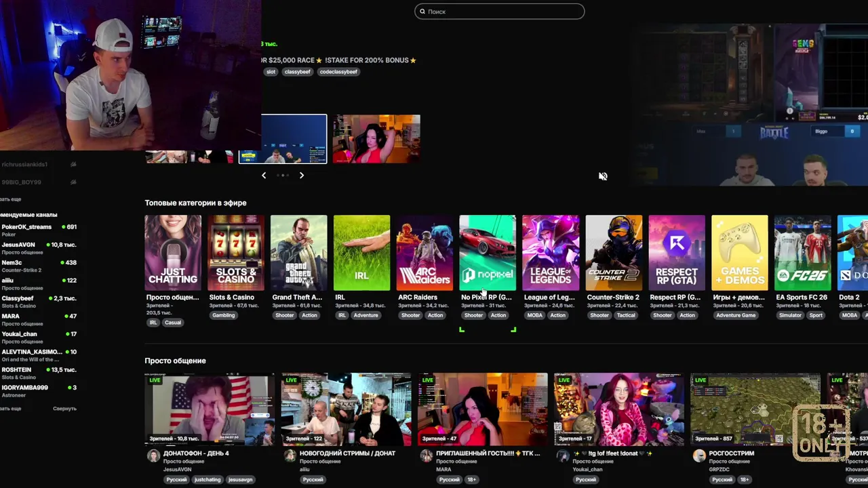868x488 pixels.
Task: Select the classybeef tag
Action: pyautogui.click(x=297, y=72)
